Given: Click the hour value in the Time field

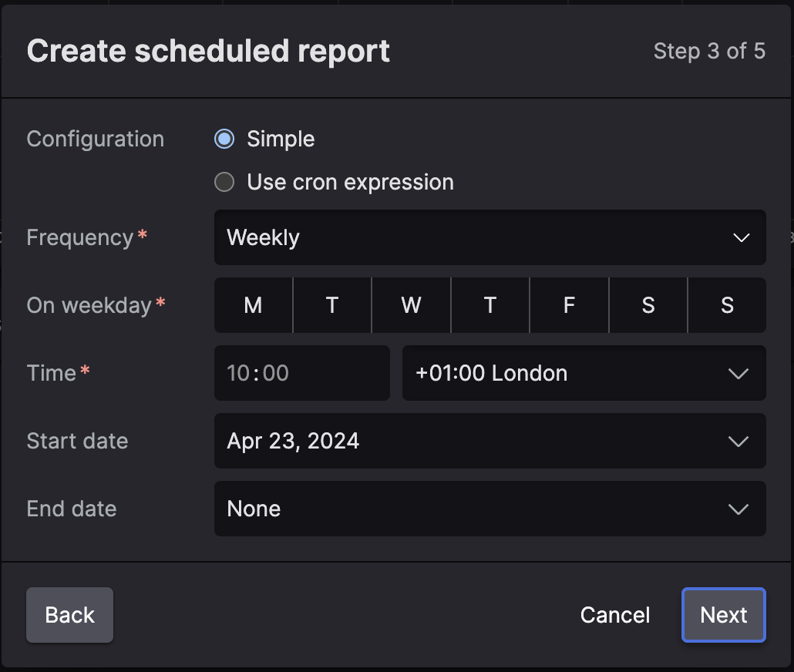Looking at the screenshot, I should tap(238, 374).
